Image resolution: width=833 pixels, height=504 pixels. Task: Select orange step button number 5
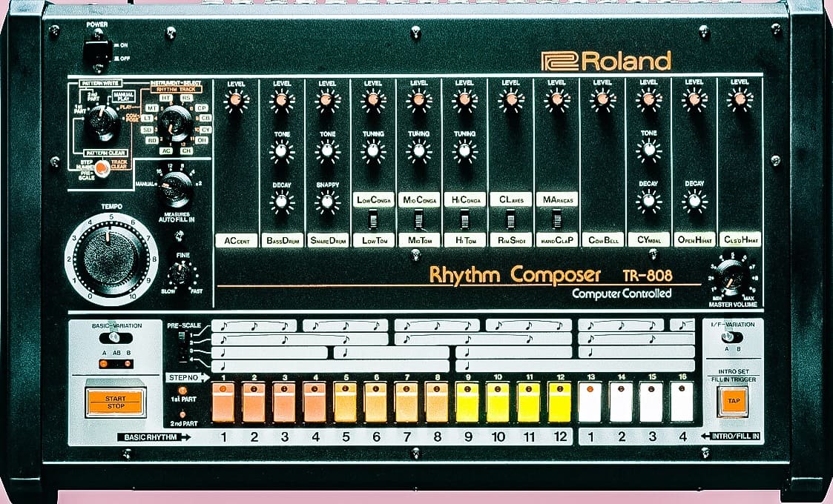click(x=346, y=402)
